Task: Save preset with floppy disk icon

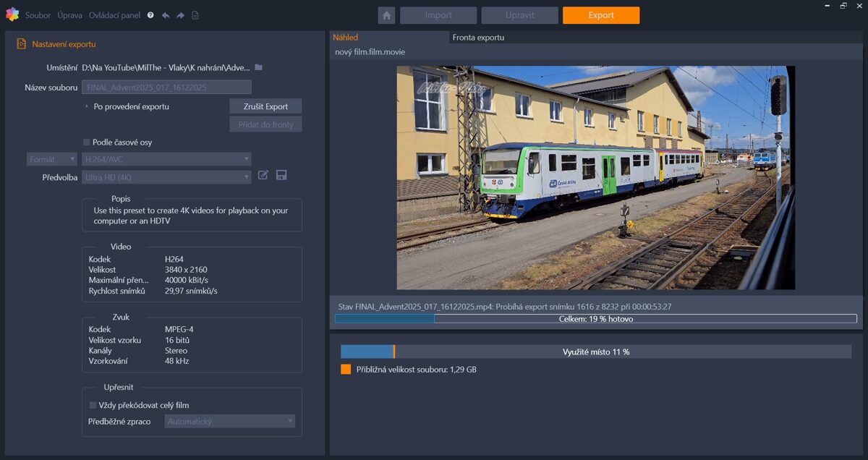Action: 281,175
